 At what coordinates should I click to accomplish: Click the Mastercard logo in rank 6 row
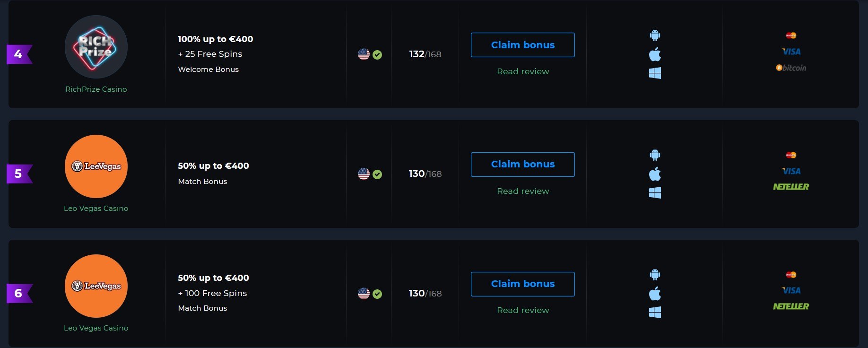(x=791, y=275)
